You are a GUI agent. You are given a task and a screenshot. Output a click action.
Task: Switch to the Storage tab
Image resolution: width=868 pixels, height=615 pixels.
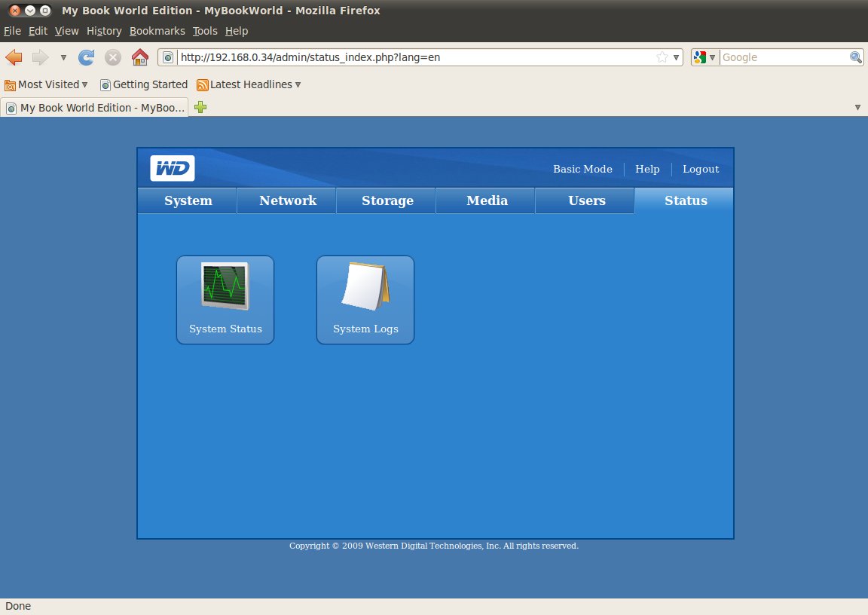tap(387, 200)
